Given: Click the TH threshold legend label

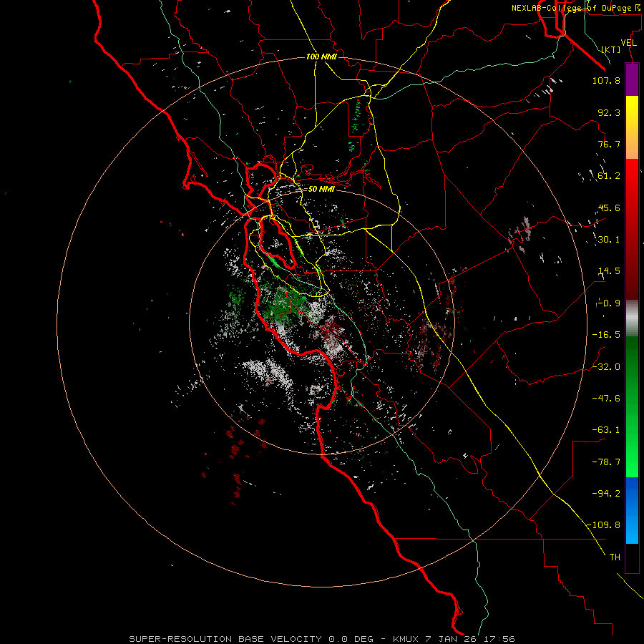Looking at the screenshot, I should [x=615, y=557].
